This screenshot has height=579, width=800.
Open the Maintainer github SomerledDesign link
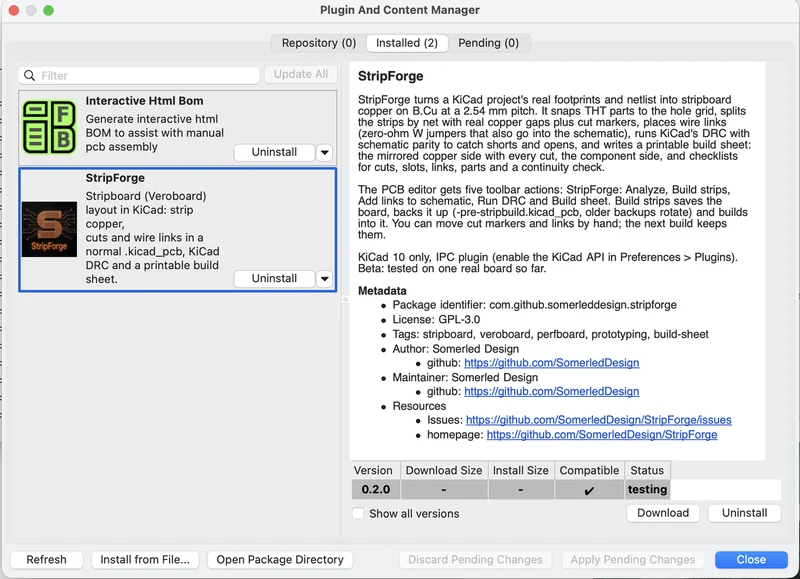coord(552,391)
